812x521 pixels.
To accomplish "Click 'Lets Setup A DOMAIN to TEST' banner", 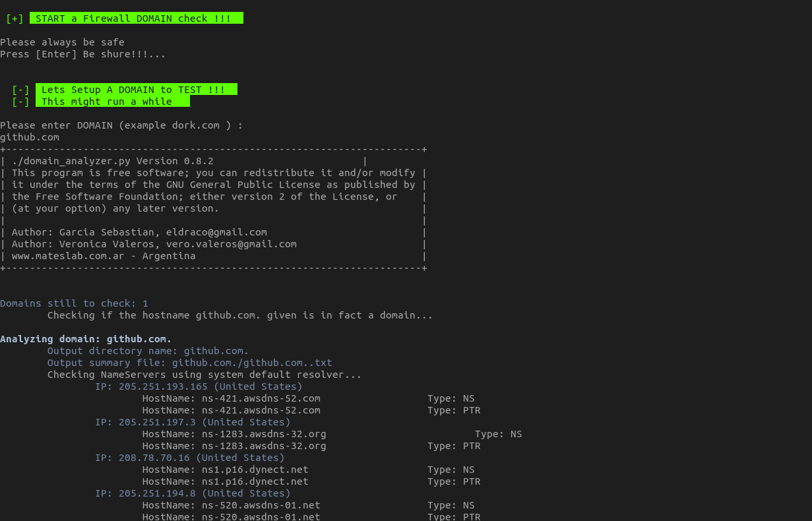I will coord(137,90).
